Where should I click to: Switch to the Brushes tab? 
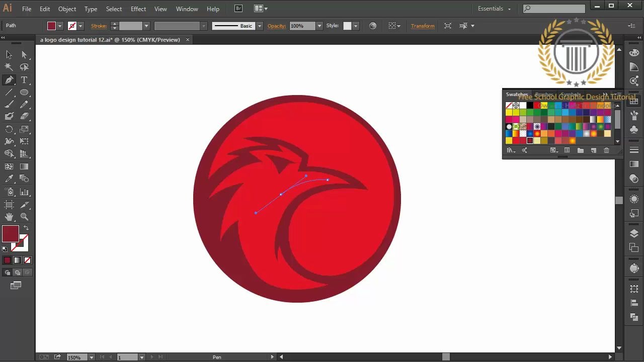point(544,94)
